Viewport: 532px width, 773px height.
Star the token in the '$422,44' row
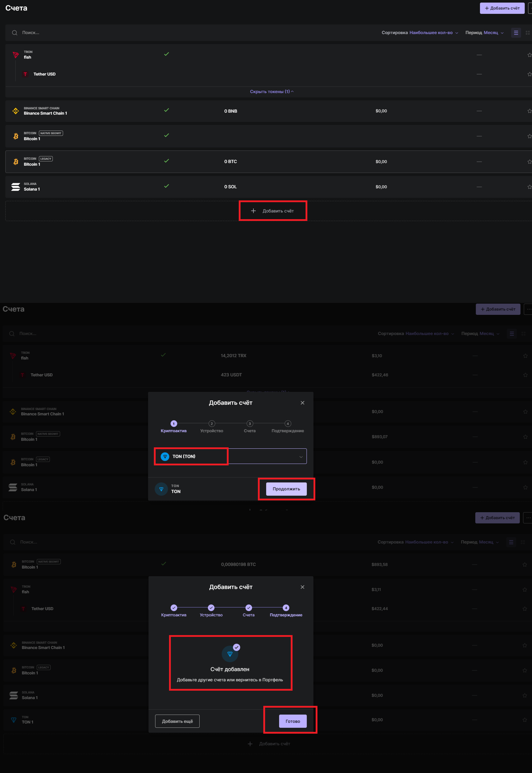525,609
